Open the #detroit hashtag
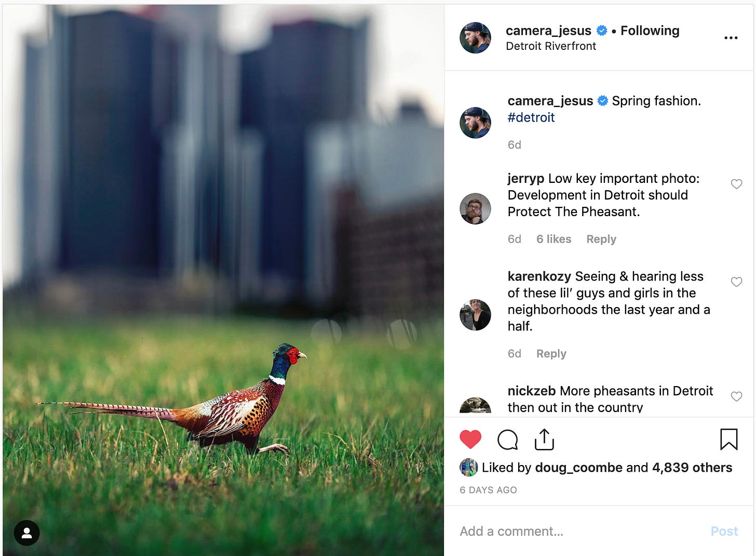This screenshot has height=556, width=756. point(531,117)
